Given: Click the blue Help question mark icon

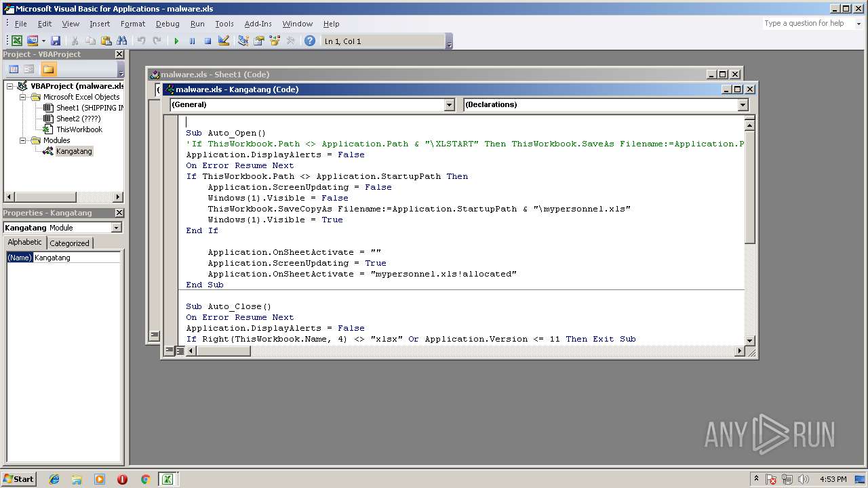Looking at the screenshot, I should pos(310,41).
